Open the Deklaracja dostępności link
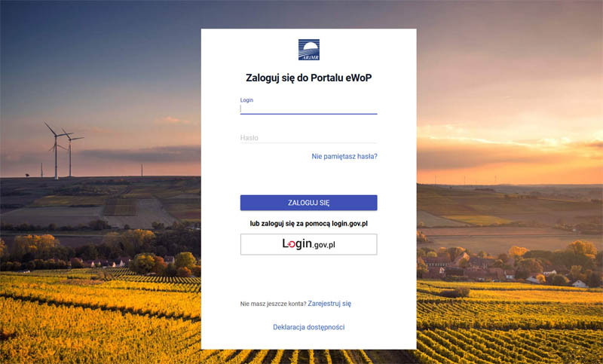The width and height of the screenshot is (603, 364). pos(309,327)
